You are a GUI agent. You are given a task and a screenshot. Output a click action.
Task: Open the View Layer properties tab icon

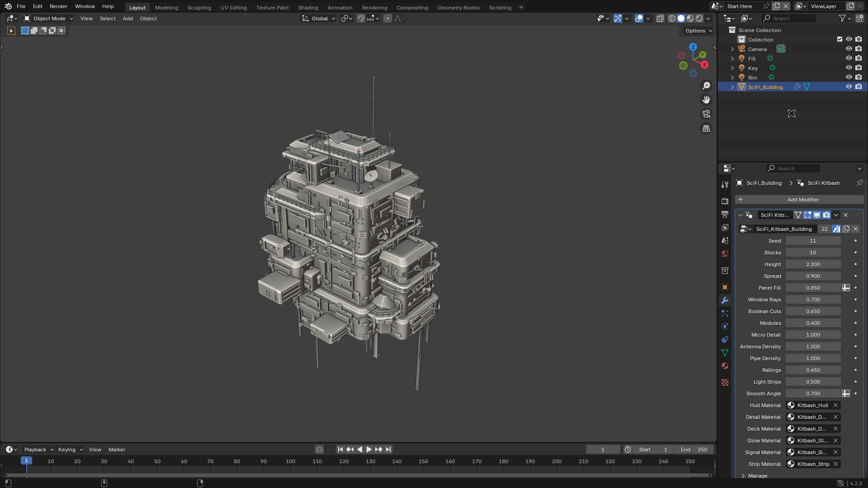tap(725, 227)
